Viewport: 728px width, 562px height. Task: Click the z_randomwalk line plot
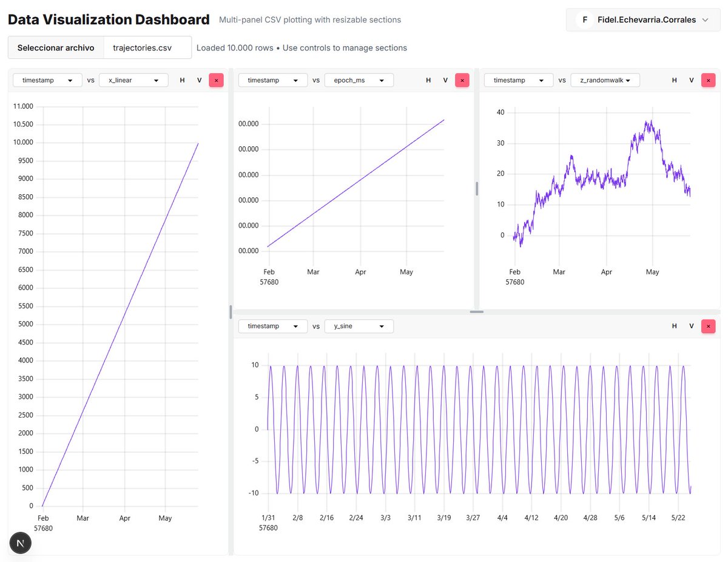pyautogui.click(x=602, y=183)
